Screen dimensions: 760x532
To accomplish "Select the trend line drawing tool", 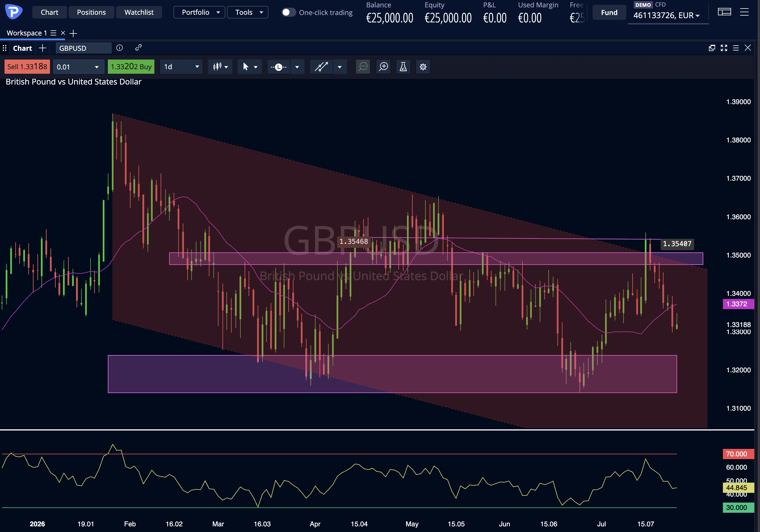I will 321,67.
